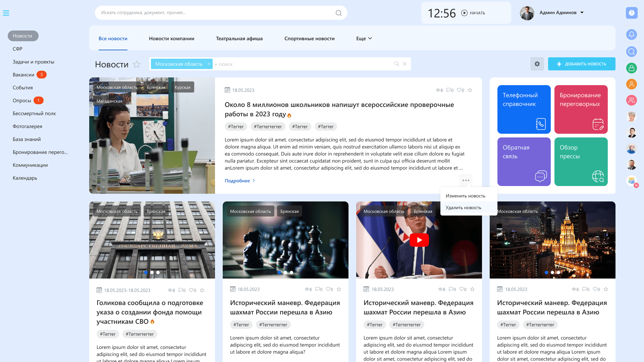Click the orange user profile icon

tap(632, 84)
